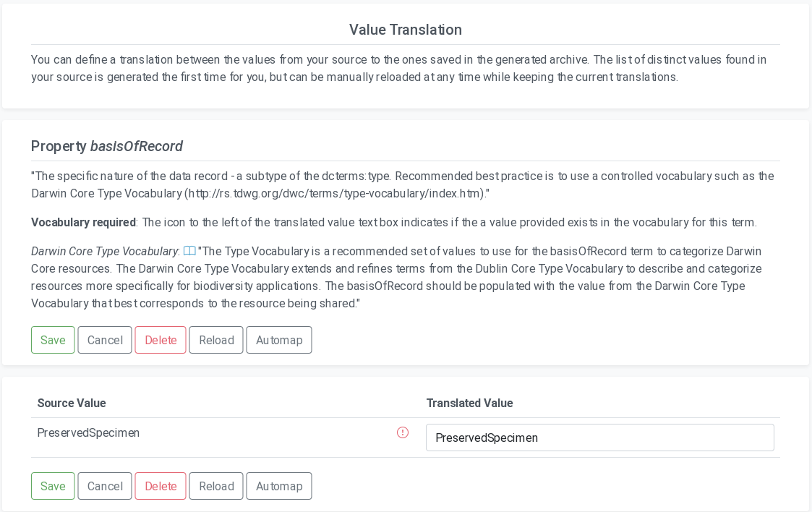Viewport: 812px width, 512px height.
Task: Hit Delete under the basisOfRecord description
Action: (x=161, y=340)
